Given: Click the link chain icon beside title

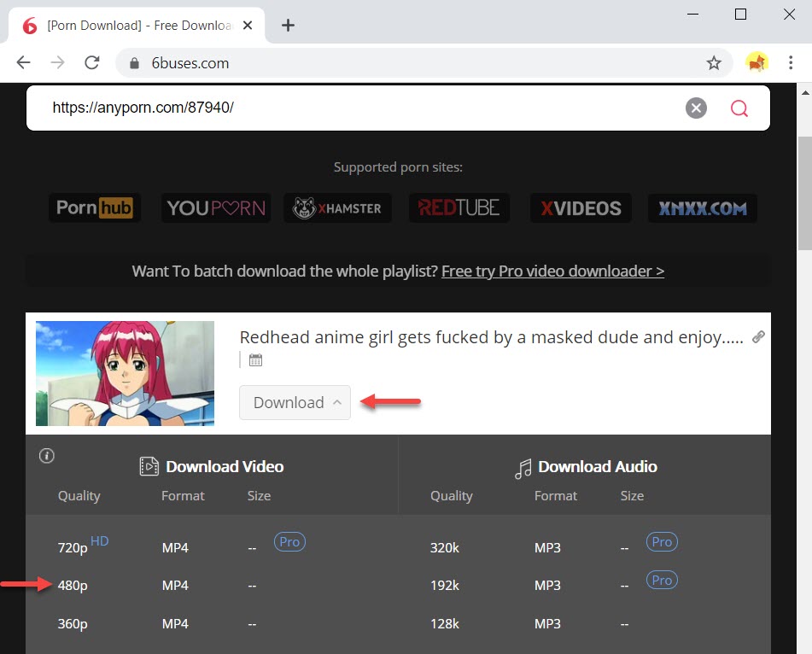Looking at the screenshot, I should point(758,336).
